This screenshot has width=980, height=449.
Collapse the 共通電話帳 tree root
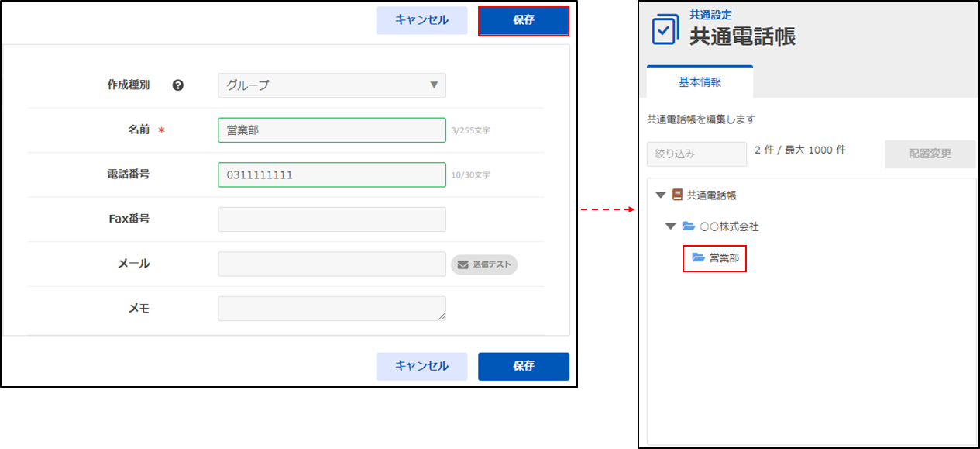point(660,195)
